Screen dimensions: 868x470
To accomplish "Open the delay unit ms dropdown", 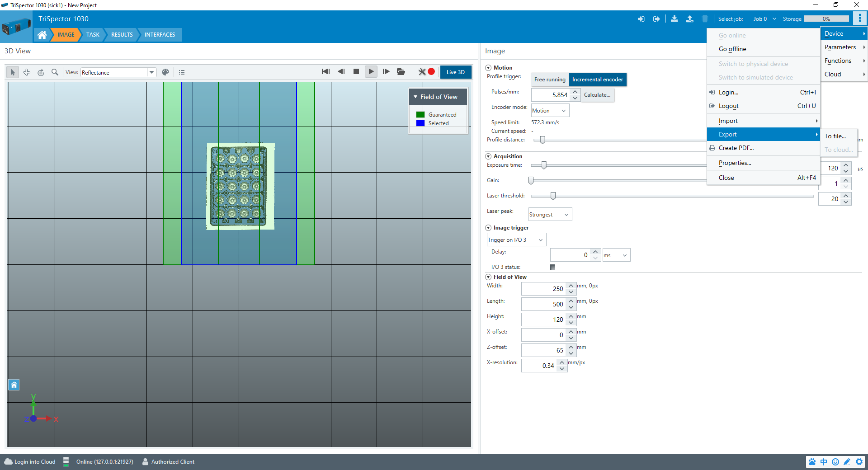I will [x=616, y=255].
